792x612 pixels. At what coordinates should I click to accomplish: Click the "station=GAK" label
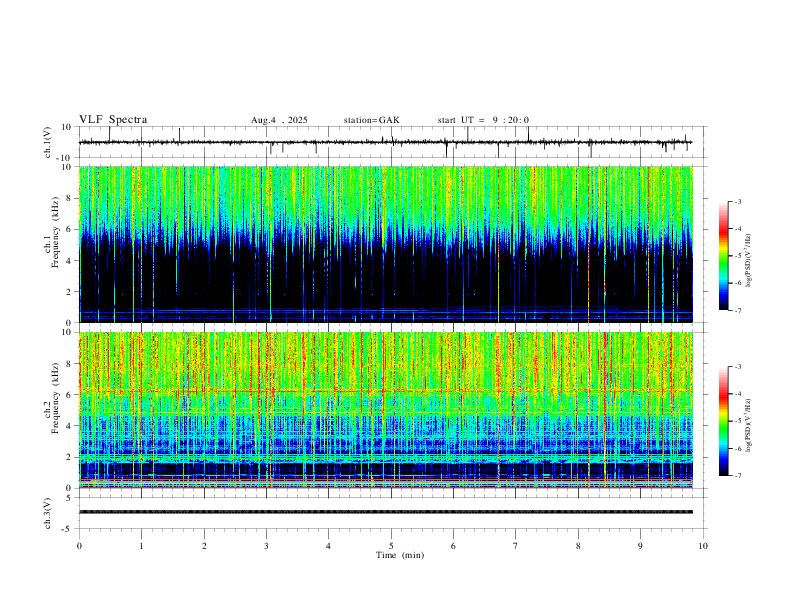(x=371, y=120)
